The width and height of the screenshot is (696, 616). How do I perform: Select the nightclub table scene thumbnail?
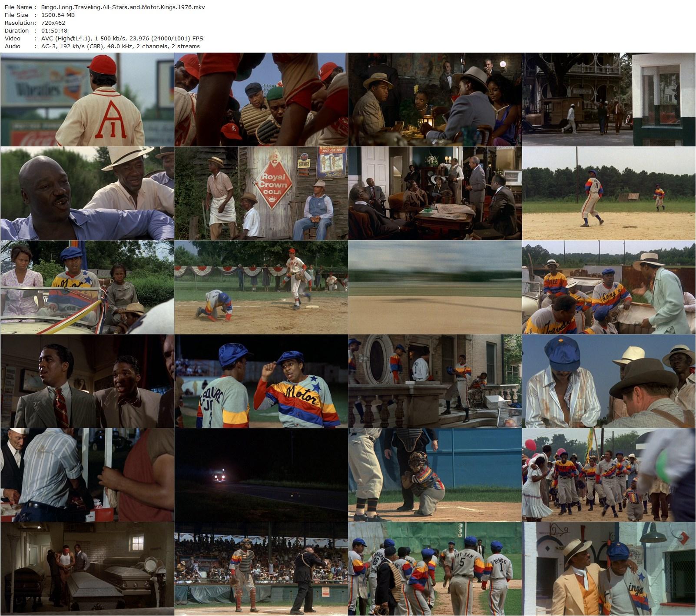pyautogui.click(x=434, y=99)
